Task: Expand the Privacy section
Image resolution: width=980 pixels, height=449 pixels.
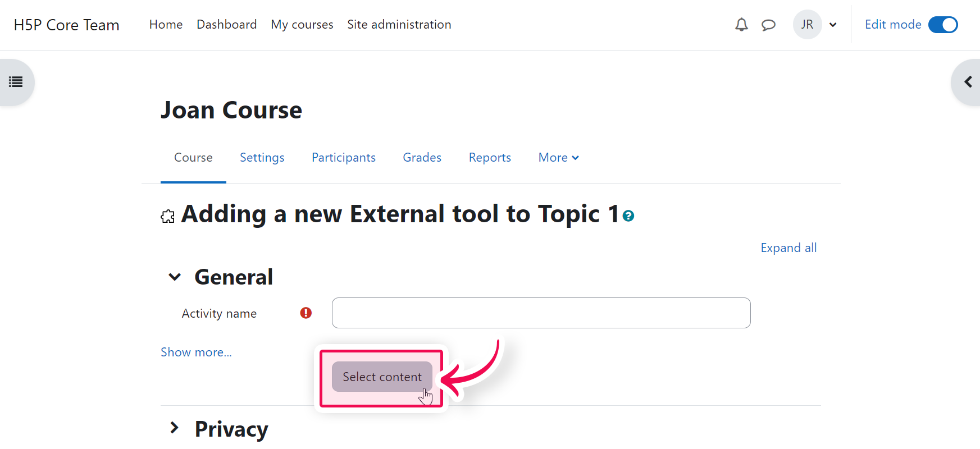Action: pos(175,428)
